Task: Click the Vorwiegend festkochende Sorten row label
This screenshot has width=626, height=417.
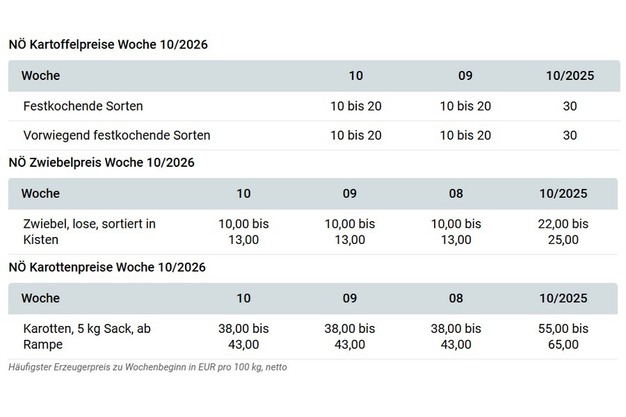Action: point(116,135)
